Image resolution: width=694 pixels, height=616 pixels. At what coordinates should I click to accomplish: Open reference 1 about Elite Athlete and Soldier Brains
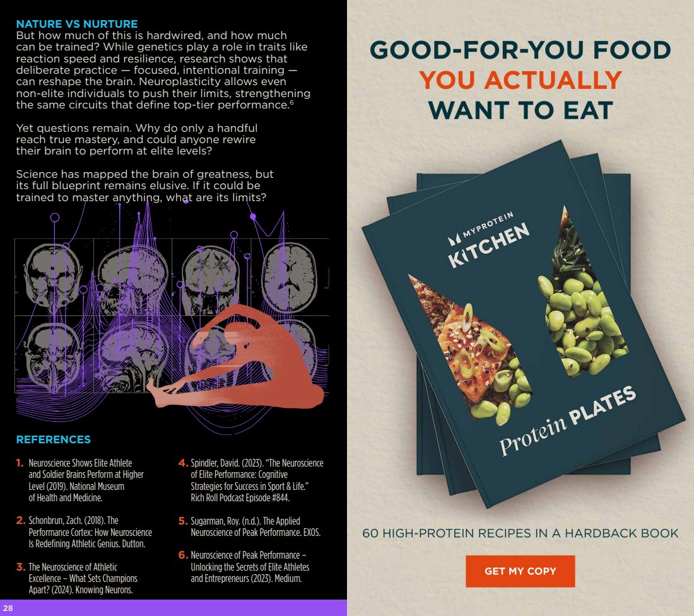coord(81,480)
